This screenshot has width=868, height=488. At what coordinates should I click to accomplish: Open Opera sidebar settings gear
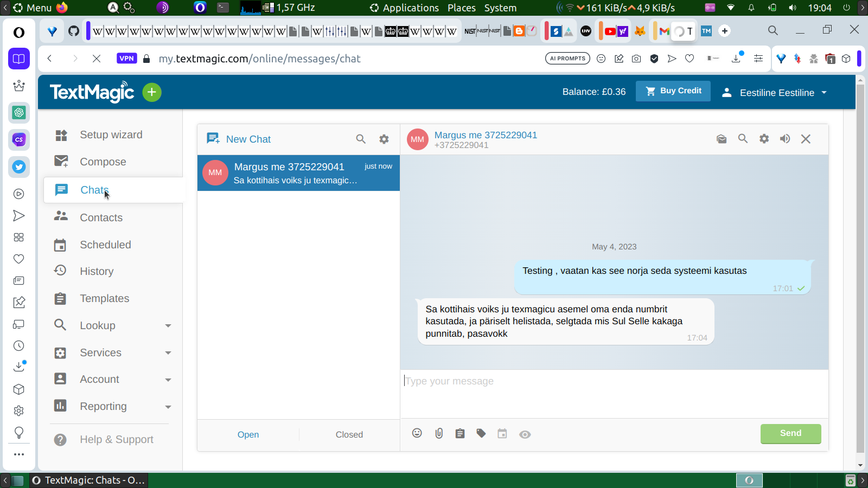[x=19, y=410]
